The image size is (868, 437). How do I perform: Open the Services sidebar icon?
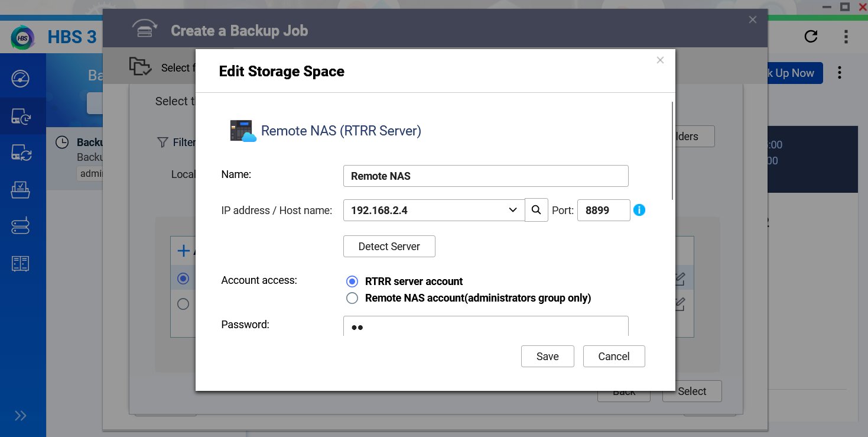[x=21, y=263]
